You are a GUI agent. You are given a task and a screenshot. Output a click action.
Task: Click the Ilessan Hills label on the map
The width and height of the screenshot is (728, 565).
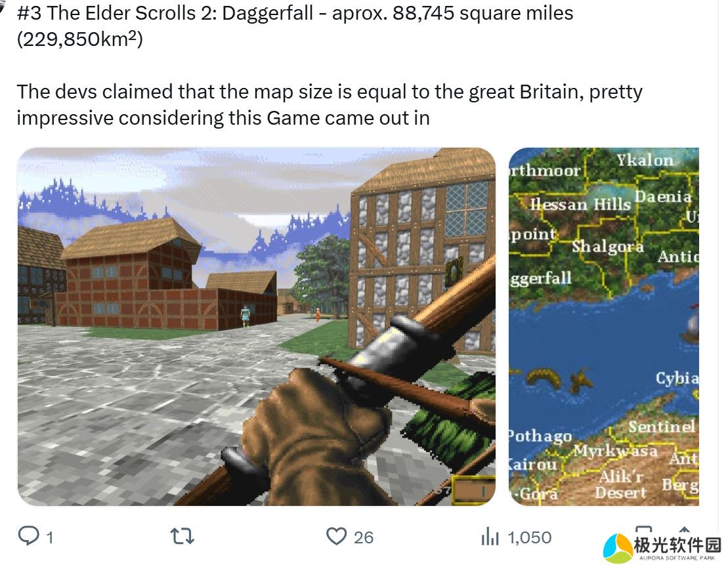pos(580,204)
